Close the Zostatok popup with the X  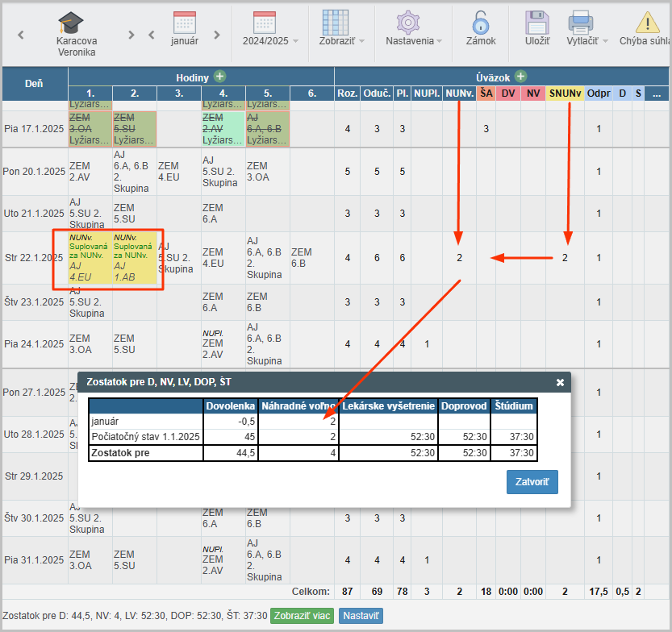click(x=560, y=383)
